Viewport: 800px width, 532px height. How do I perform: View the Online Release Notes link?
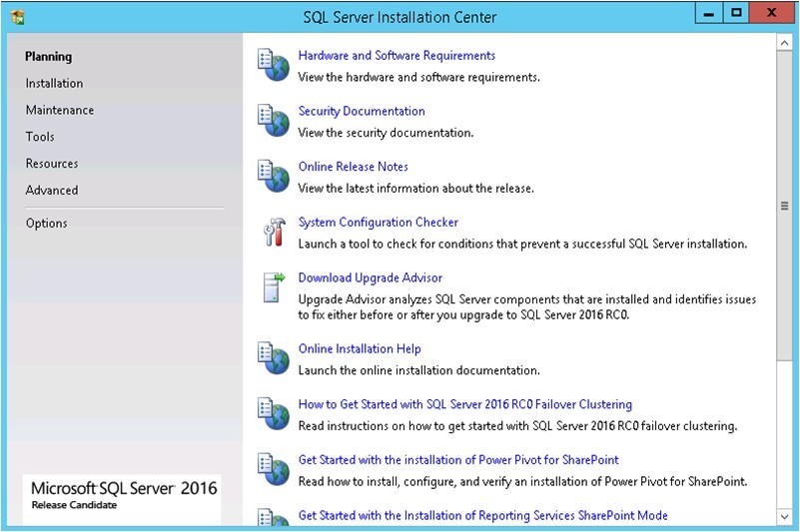pyautogui.click(x=354, y=167)
